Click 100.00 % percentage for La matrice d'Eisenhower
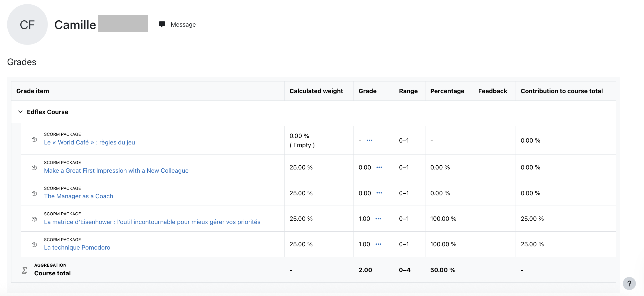The width and height of the screenshot is (644, 296). 443,219
